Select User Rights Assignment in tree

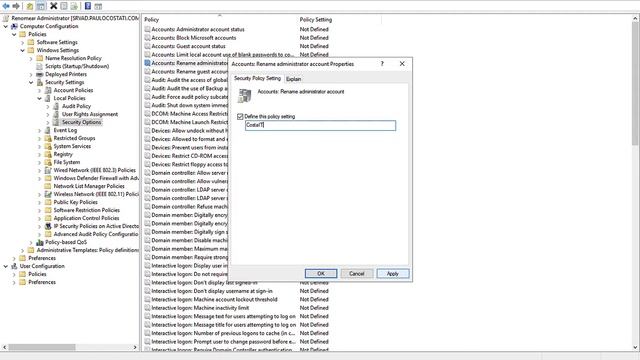[x=90, y=114]
